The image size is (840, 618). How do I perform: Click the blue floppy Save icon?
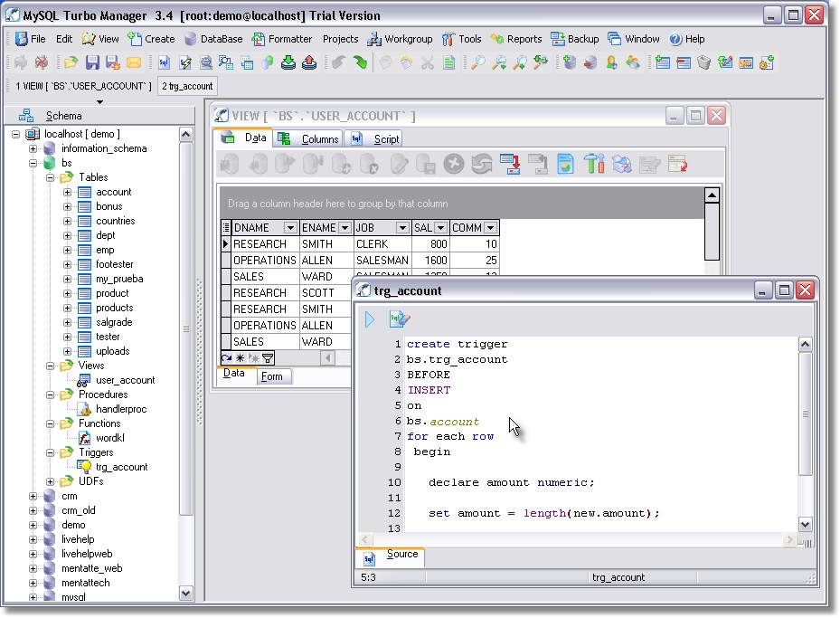click(92, 62)
